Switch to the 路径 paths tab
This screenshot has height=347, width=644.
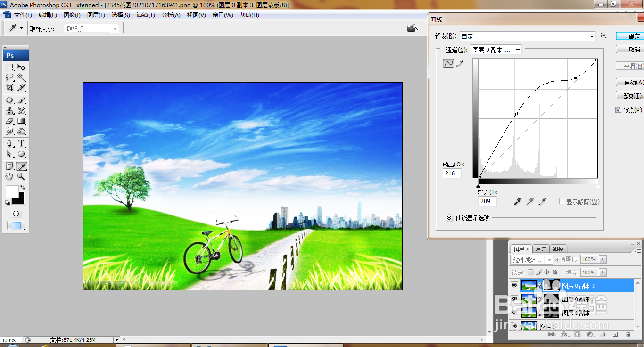pos(558,249)
